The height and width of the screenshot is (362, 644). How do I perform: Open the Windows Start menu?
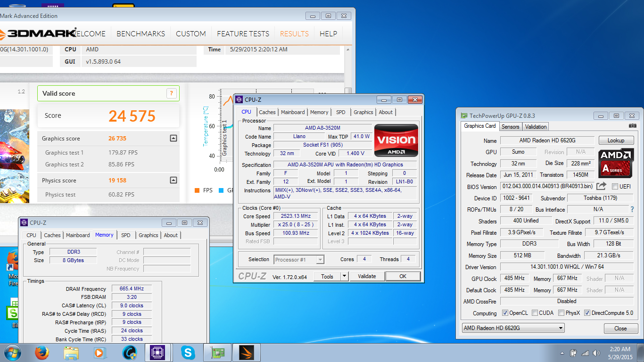point(13,353)
